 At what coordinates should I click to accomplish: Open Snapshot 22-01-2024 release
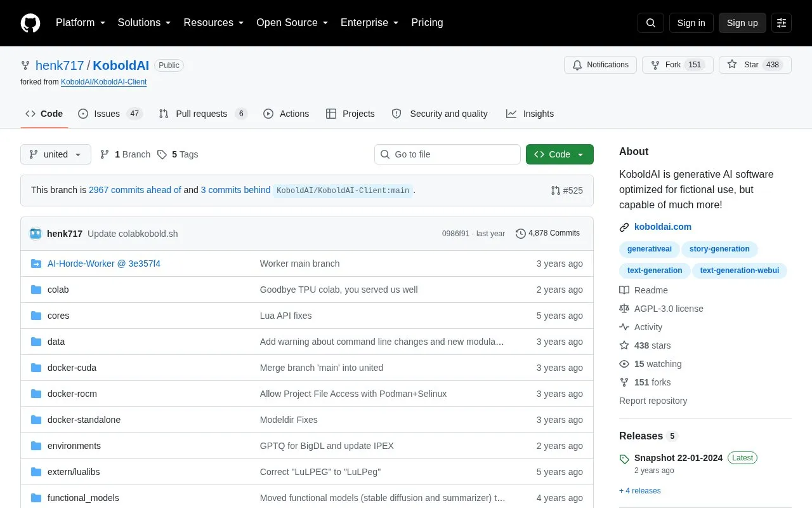(678, 458)
